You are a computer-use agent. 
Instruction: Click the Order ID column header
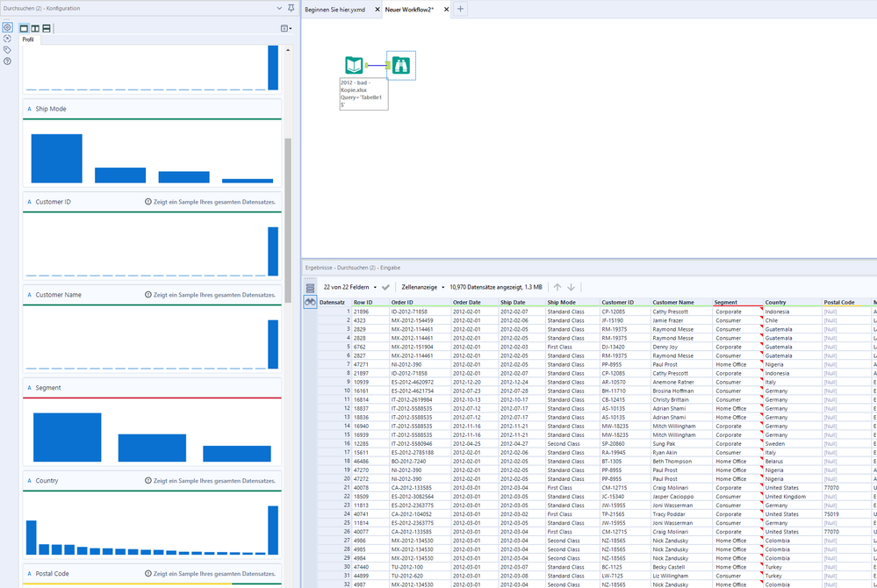pos(420,303)
